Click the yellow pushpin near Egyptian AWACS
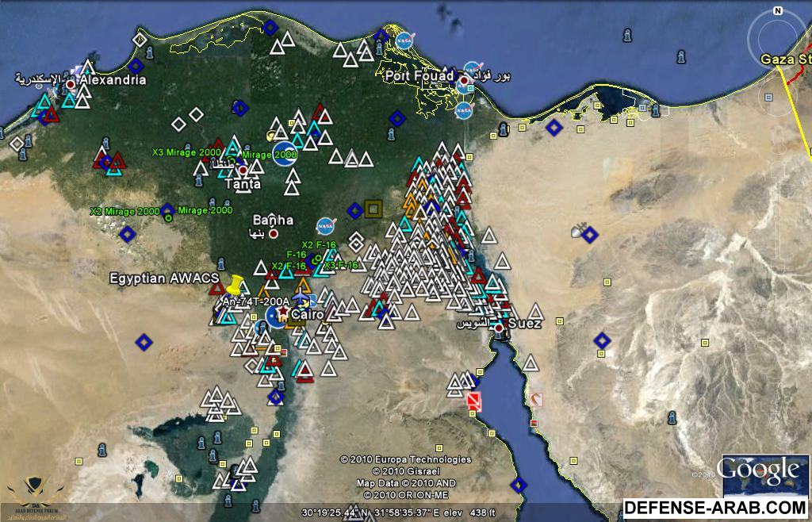 point(235,283)
